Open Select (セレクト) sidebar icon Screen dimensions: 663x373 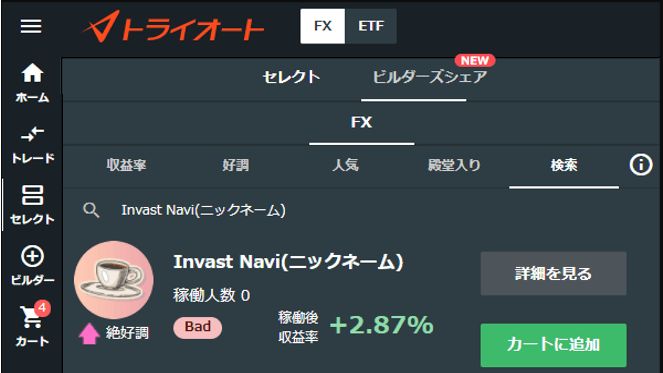click(32, 205)
